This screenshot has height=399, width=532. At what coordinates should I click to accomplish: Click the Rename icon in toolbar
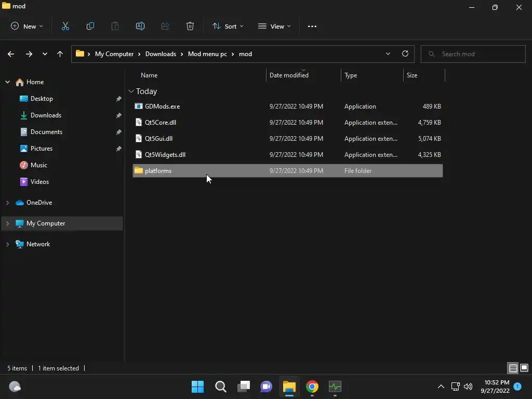pos(140,26)
